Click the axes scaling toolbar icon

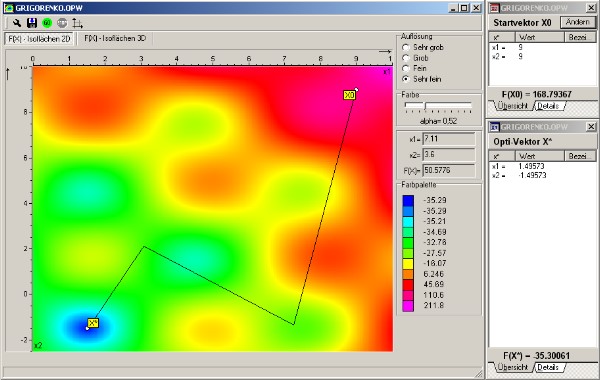[78, 24]
